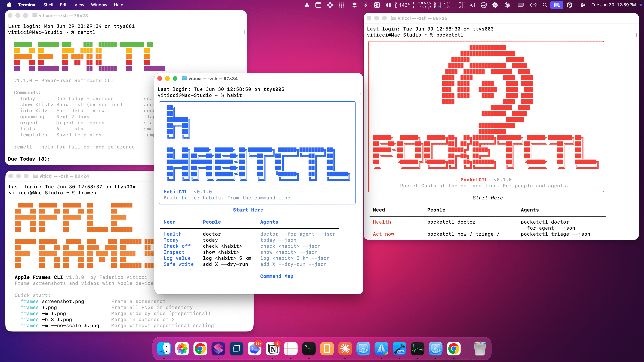
Task: Open the Terminal application menu
Action: point(27,5)
